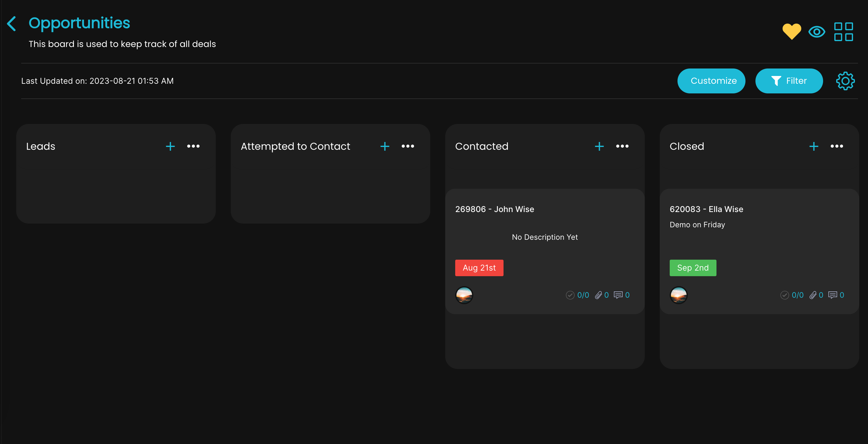Click assignee avatar on John Wise card
The height and width of the screenshot is (444, 868).
[464, 295]
